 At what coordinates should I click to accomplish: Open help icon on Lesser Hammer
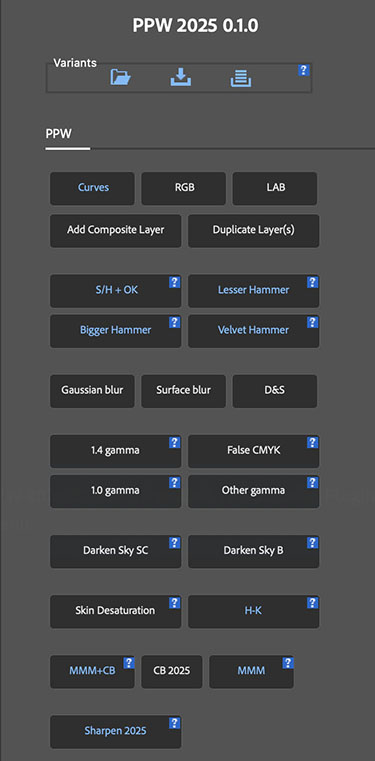313,282
